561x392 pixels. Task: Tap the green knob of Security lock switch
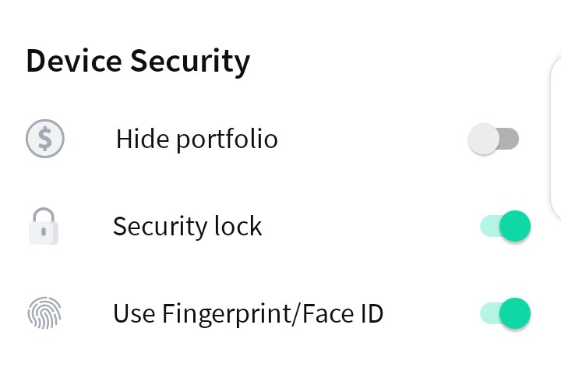[x=515, y=226]
